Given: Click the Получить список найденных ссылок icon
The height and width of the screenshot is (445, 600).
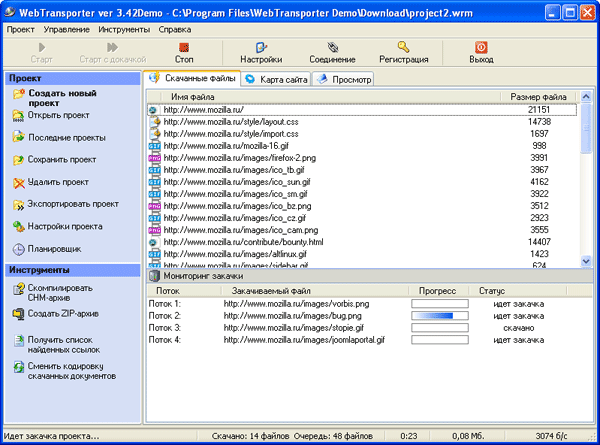Looking at the screenshot, I should [x=19, y=341].
